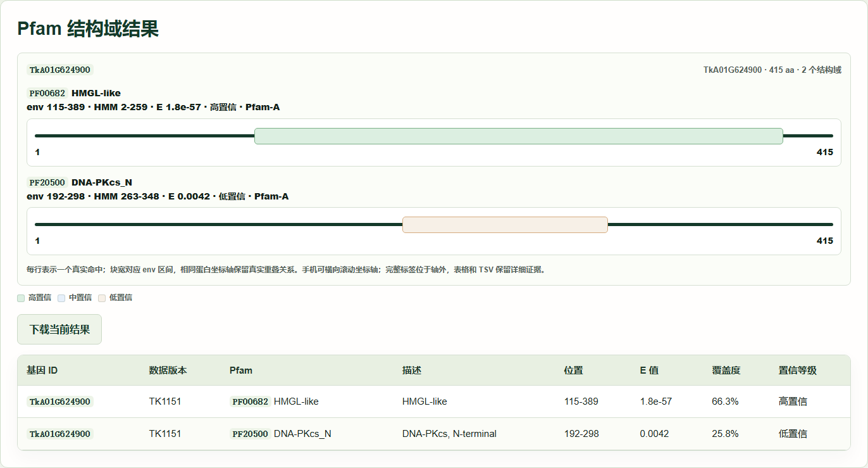Click the 低置信 legend color swatch
This screenshot has width=868, height=468.
pos(102,298)
